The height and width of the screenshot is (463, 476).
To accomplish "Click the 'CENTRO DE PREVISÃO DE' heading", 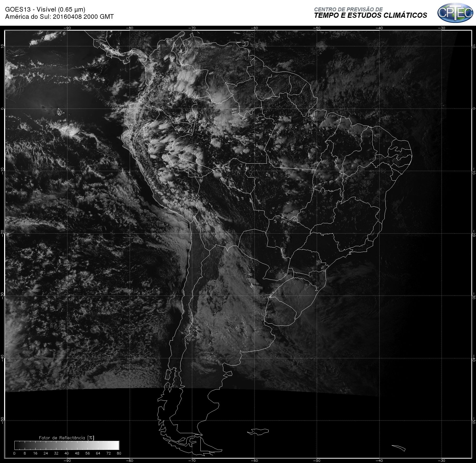I will point(348,9).
